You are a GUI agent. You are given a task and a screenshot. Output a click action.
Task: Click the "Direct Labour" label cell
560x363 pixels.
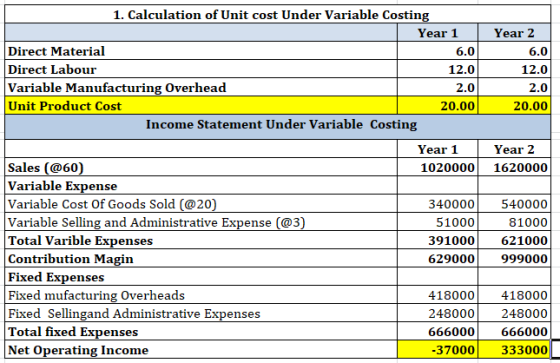point(201,69)
